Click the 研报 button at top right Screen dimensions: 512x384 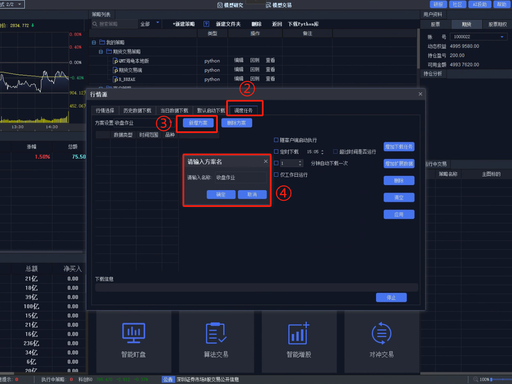[x=438, y=4]
